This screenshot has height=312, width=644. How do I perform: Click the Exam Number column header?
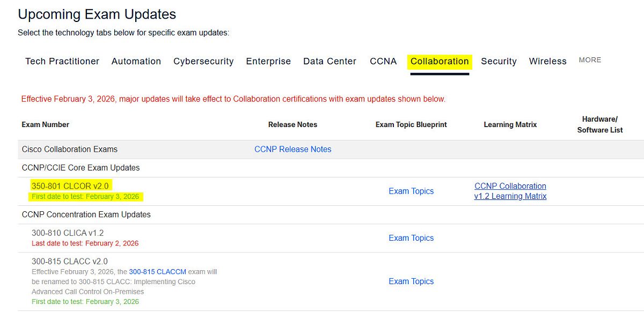pos(45,124)
